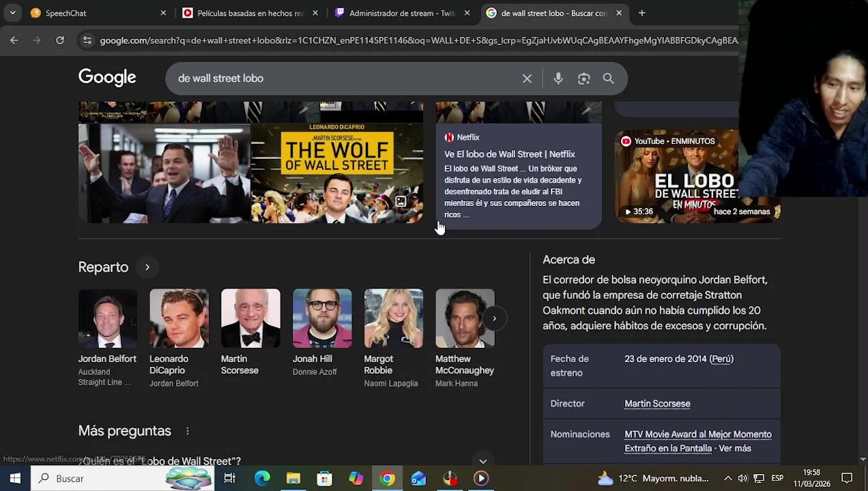The image size is (868, 491).
Task: Switch to Películas basadas en hechos tab
Action: click(250, 13)
